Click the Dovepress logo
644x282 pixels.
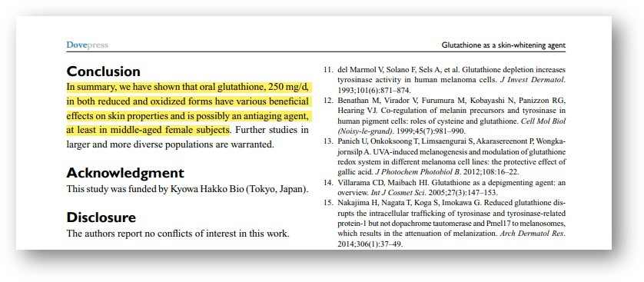(x=87, y=45)
